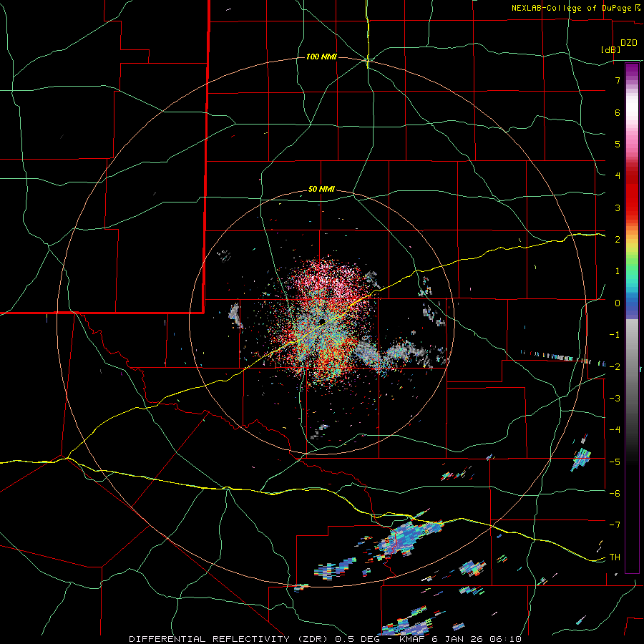
Task: Click the DZD product label
Action: [x=629, y=43]
